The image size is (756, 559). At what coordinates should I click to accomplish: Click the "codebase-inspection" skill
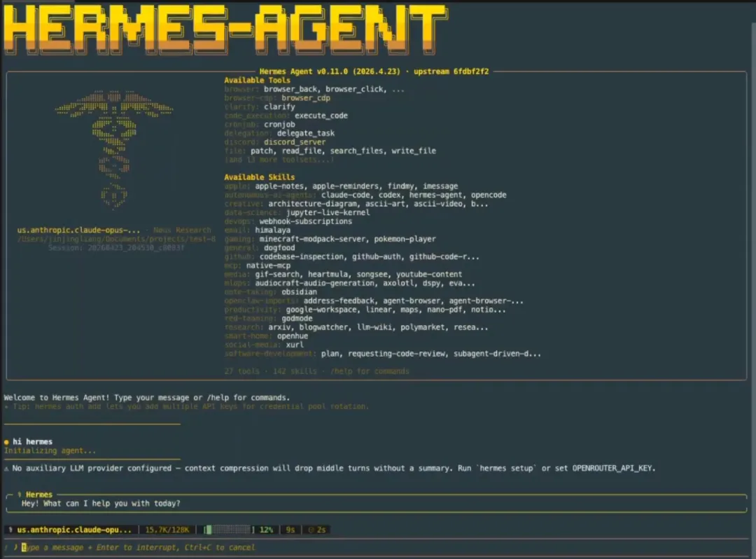click(x=301, y=256)
